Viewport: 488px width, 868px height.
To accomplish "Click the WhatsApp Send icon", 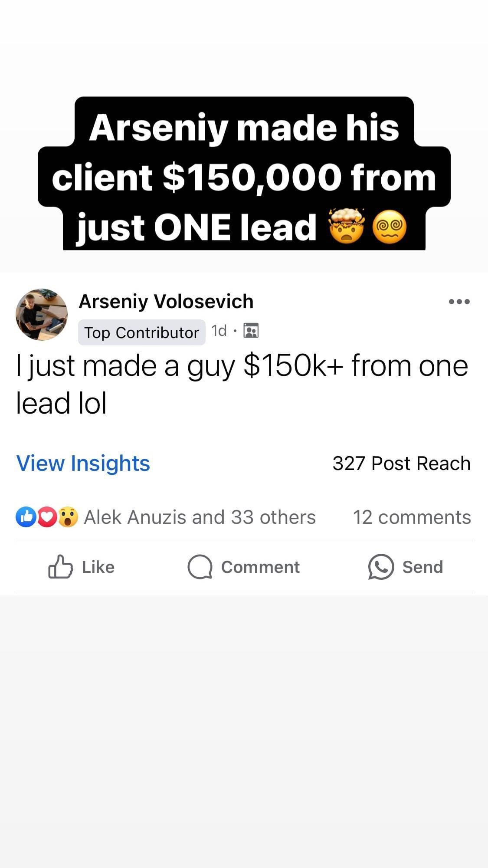I will [x=381, y=567].
